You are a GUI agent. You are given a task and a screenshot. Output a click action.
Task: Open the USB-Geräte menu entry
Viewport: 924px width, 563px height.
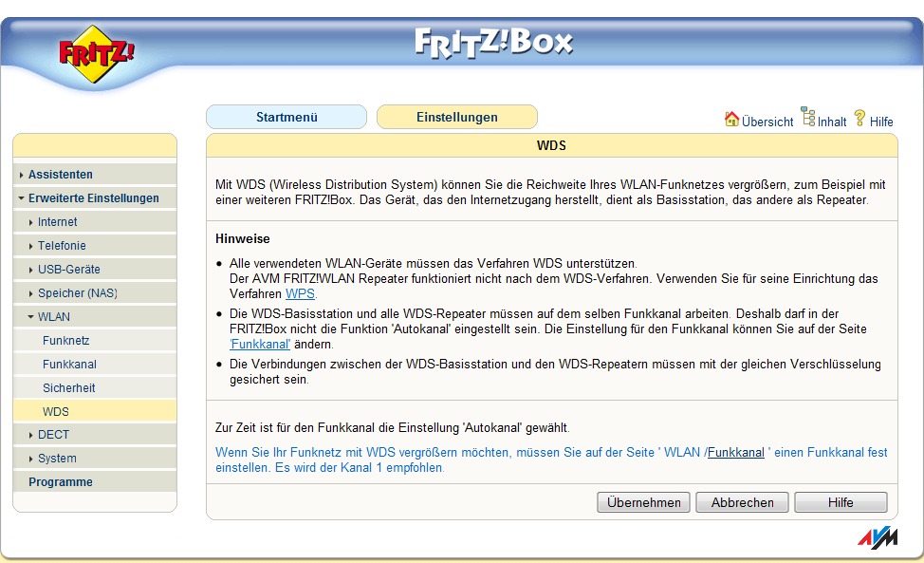click(x=69, y=269)
